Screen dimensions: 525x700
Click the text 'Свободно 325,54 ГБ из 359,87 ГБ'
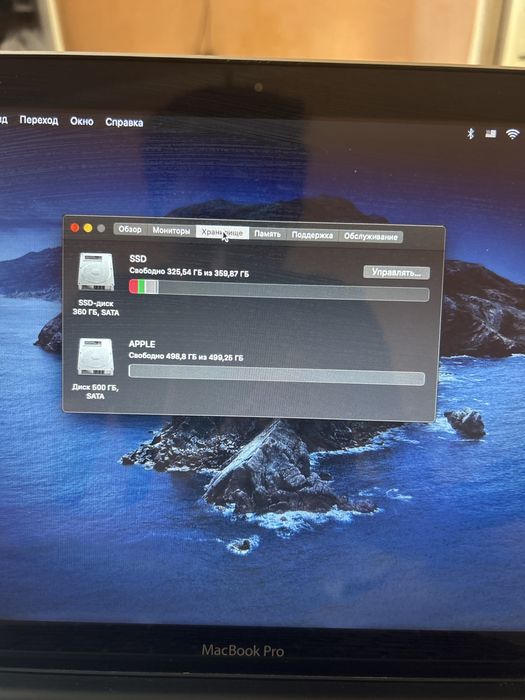[189, 272]
